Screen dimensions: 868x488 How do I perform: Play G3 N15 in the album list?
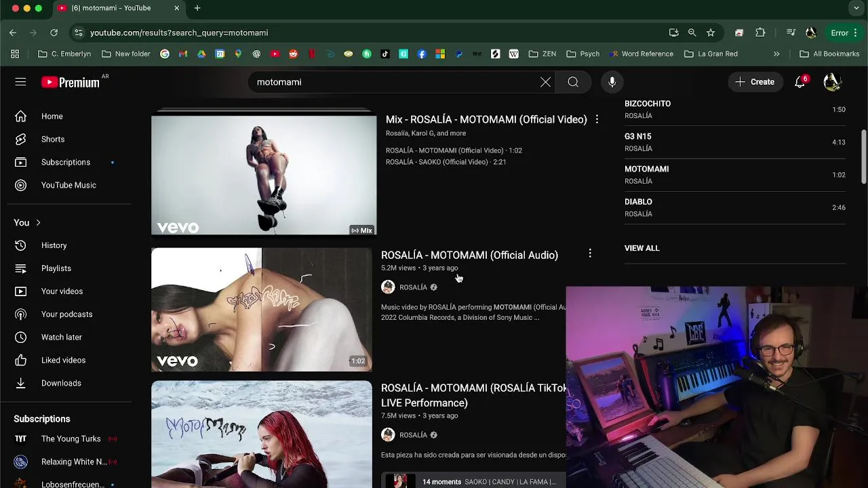point(735,142)
